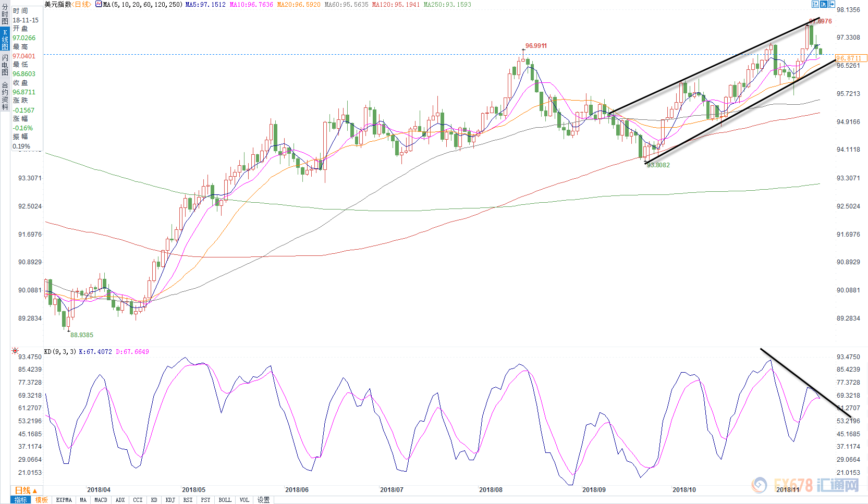Open the 分时图 side tab
868x504 pixels.
pyautogui.click(x=5, y=14)
